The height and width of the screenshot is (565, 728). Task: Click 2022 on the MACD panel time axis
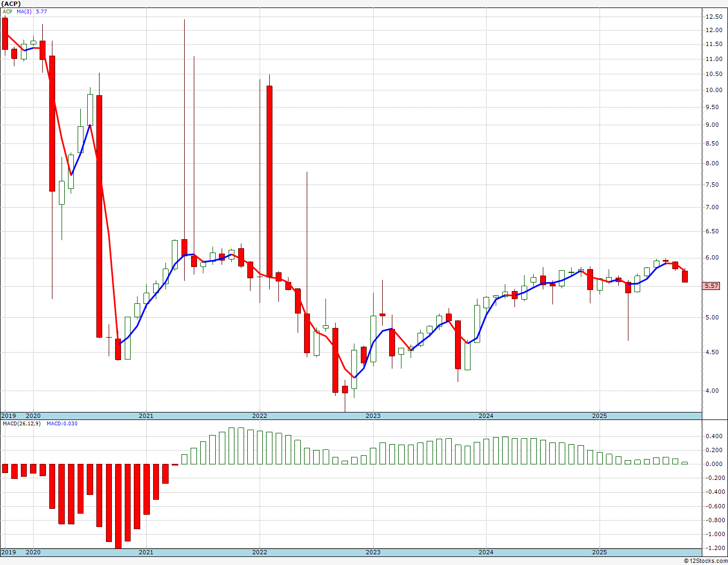[260, 552]
